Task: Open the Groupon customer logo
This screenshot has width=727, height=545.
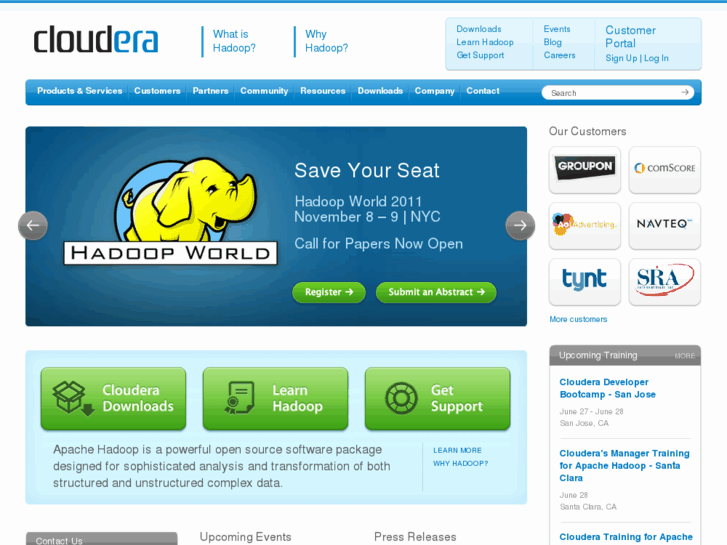Action: click(585, 170)
